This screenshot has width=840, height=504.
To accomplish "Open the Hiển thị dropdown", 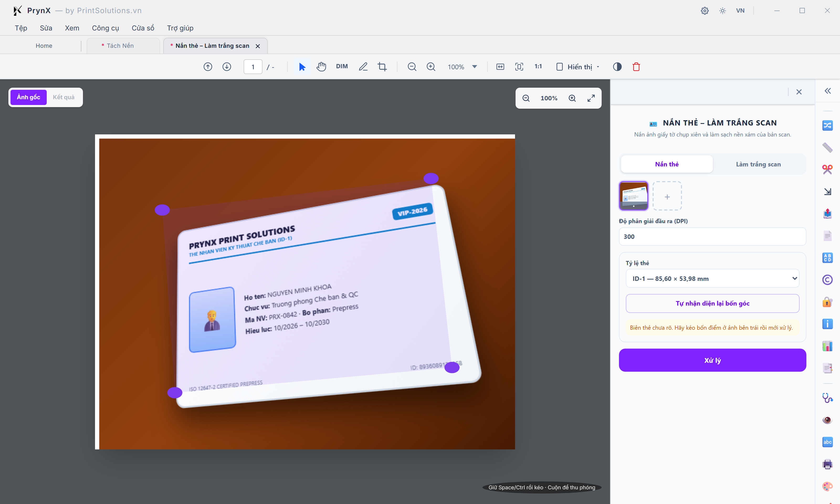I will click(577, 67).
